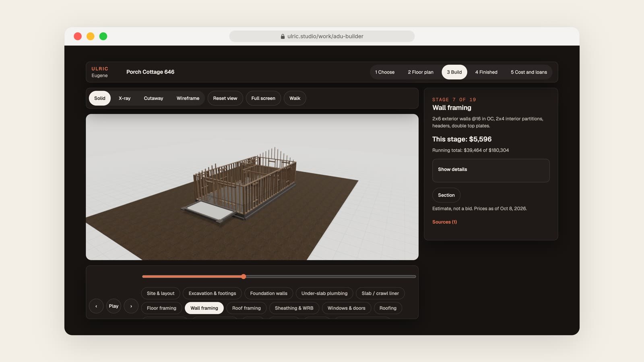The image size is (644, 362).
Task: Jump to Sheathing & WRB stage
Action: coord(294,308)
